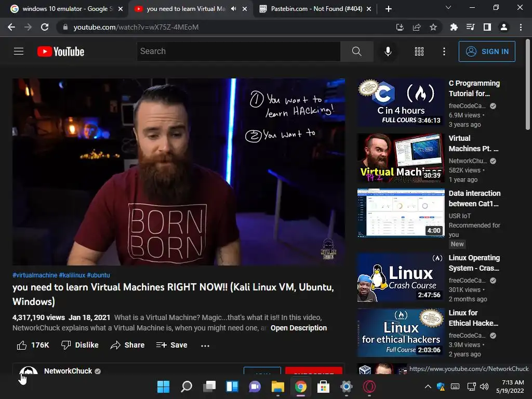Open the volume tray icon
Screen dimensions: 532x399
484,387
